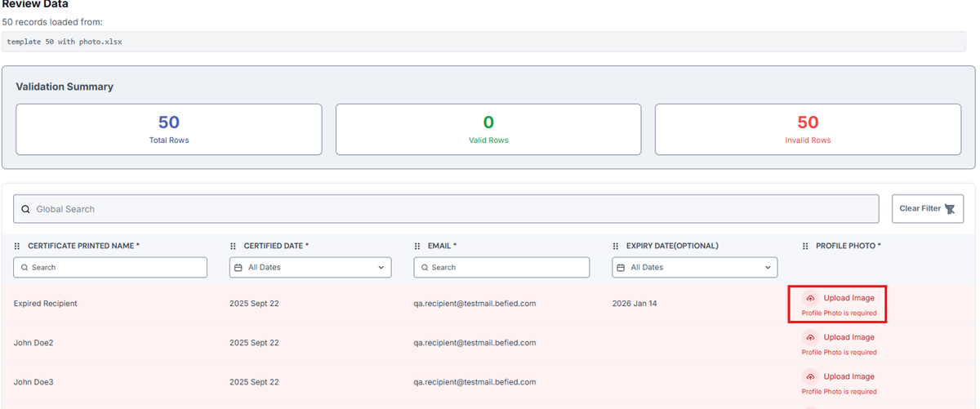Click upload cloud icon in John Doe2 row
Screen dimensions: 980x409
[810, 337]
